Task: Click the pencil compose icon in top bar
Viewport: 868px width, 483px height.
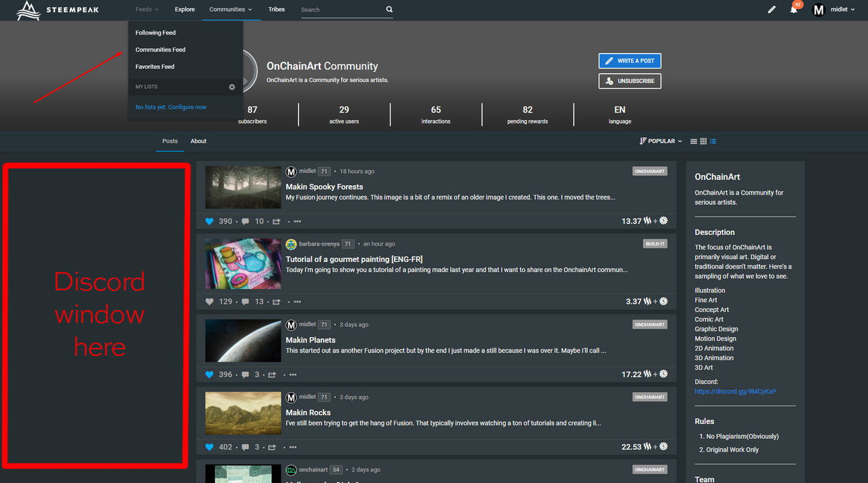Action: (771, 10)
